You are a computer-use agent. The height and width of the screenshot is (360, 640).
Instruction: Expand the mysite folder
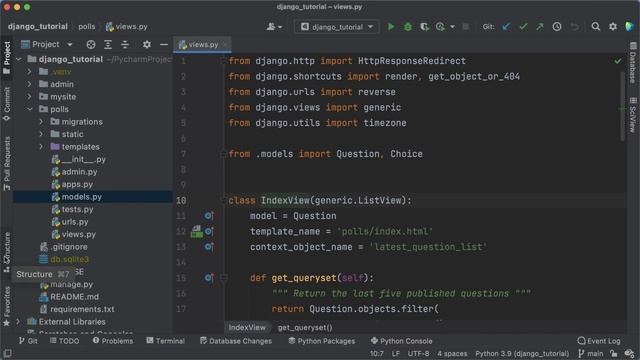(x=29, y=97)
